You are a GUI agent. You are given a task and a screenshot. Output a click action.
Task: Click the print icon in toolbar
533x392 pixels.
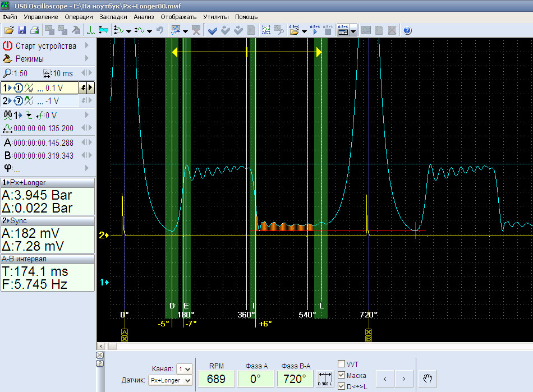pos(34,30)
